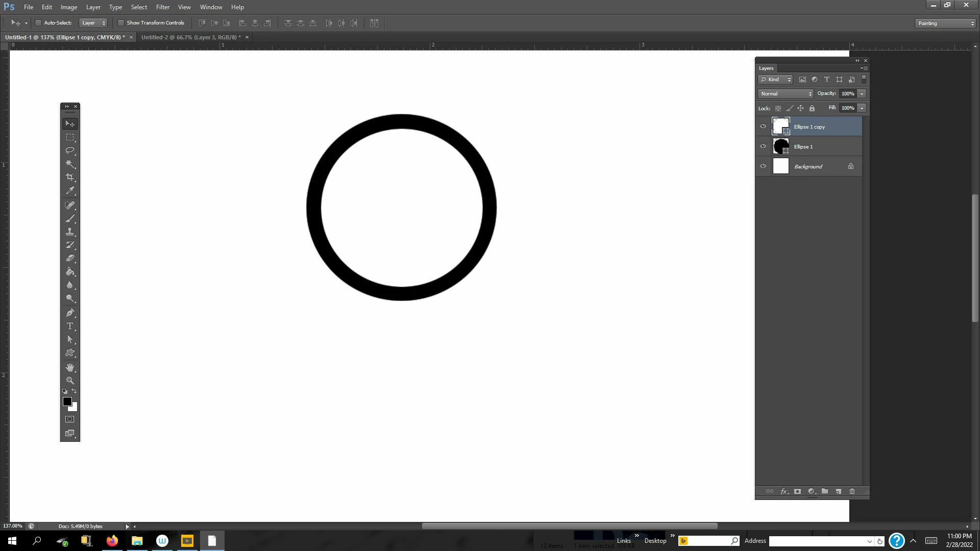
Task: Open the Normal blend mode dropdown
Action: click(x=786, y=94)
